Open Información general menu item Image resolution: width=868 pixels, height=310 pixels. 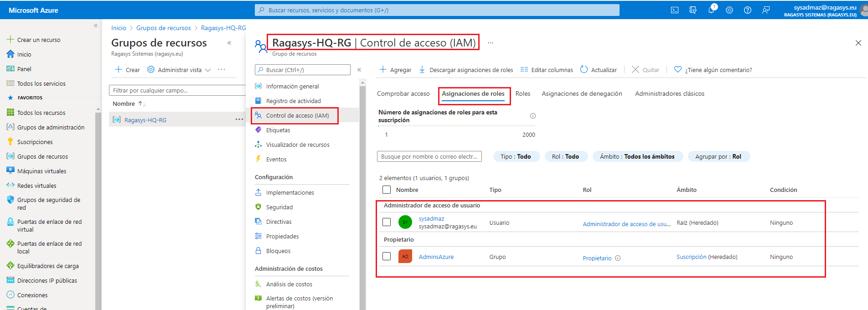(293, 86)
